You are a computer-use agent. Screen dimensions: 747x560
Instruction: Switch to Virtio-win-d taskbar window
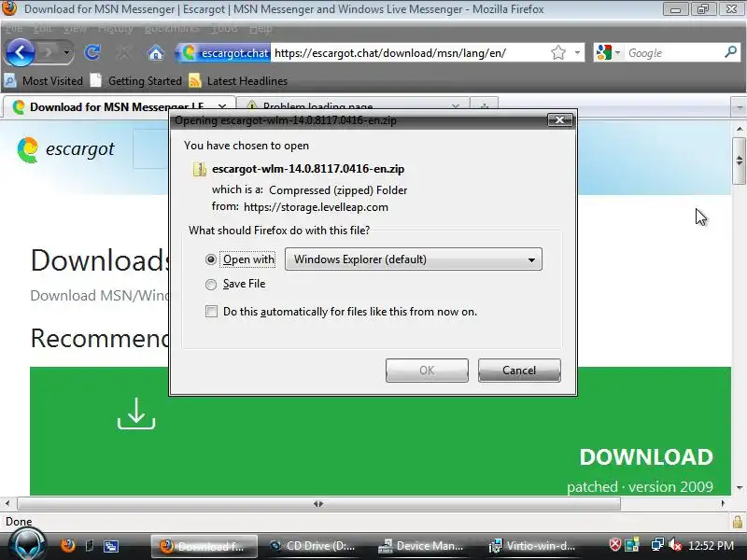(x=533, y=546)
